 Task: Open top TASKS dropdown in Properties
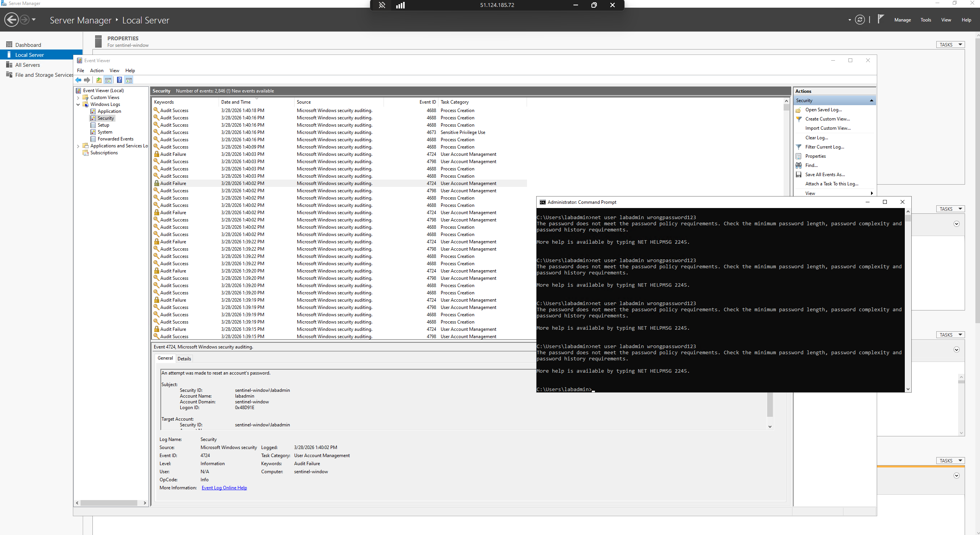coord(950,45)
